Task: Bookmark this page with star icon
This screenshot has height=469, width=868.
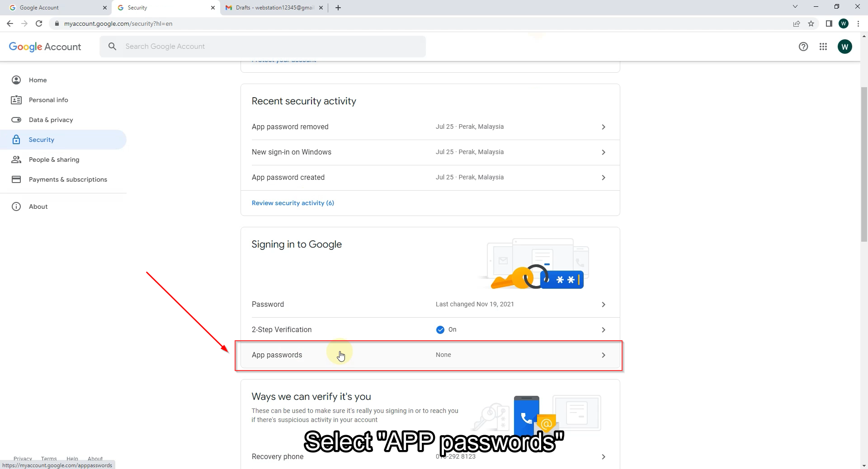Action: point(811,23)
